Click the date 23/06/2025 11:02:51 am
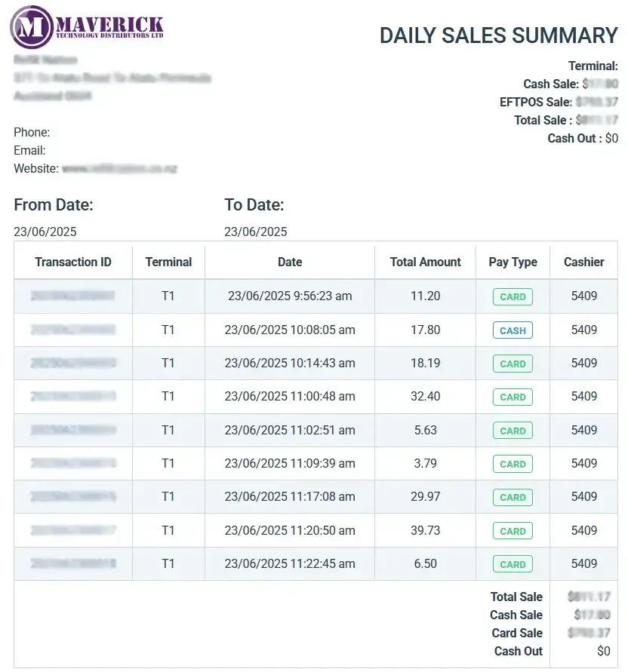 (x=290, y=431)
